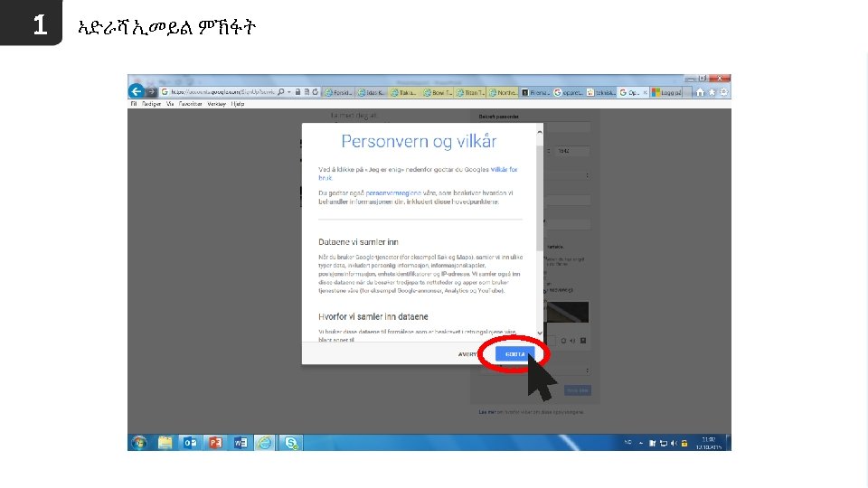Open the Hjelp menu

coord(238,104)
